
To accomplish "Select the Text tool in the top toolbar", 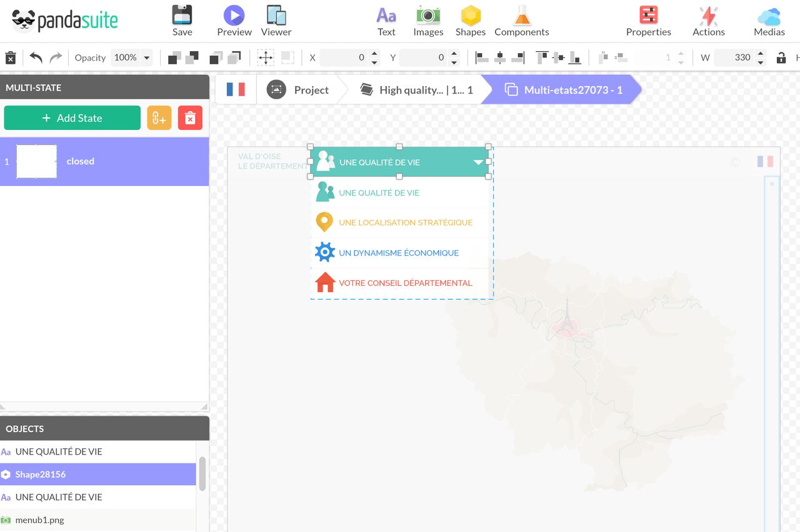I will tap(386, 21).
